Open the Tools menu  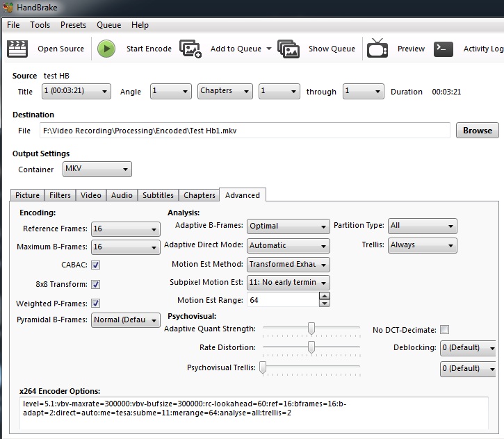click(x=40, y=25)
